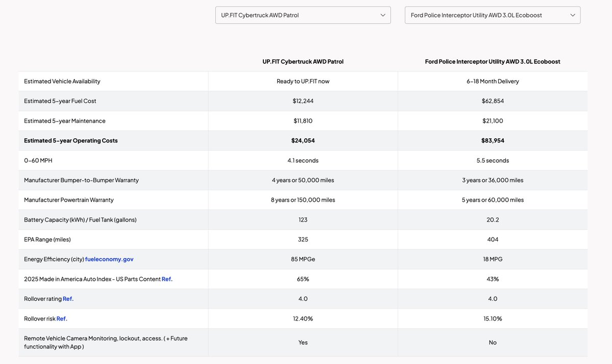
Task: Click the '3 years or 36,000 miles' cell
Action: 493,180
